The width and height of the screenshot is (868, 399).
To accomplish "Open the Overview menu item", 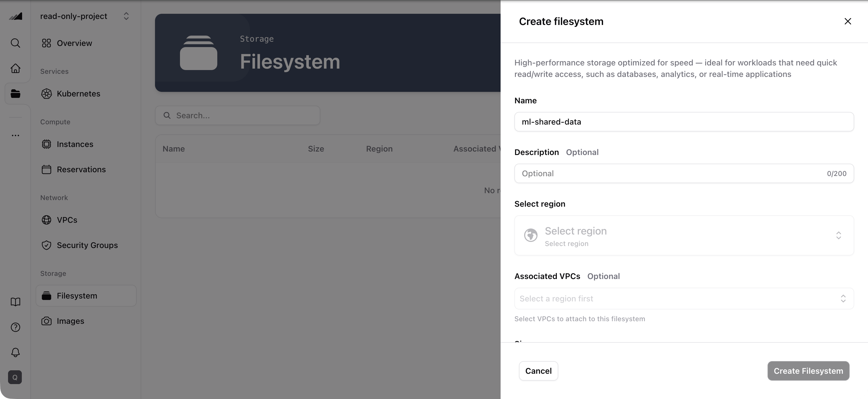I will coord(86,43).
